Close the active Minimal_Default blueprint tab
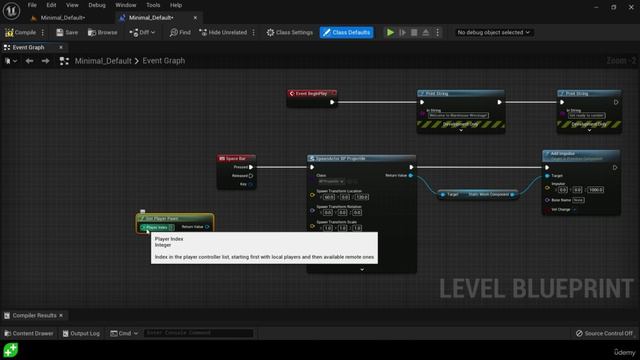The image size is (640, 360). click(x=195, y=18)
